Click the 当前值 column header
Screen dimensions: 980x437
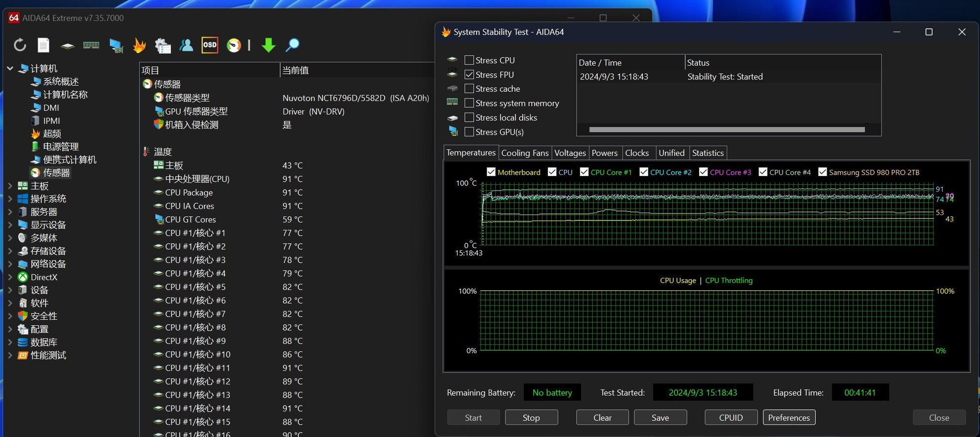point(357,70)
